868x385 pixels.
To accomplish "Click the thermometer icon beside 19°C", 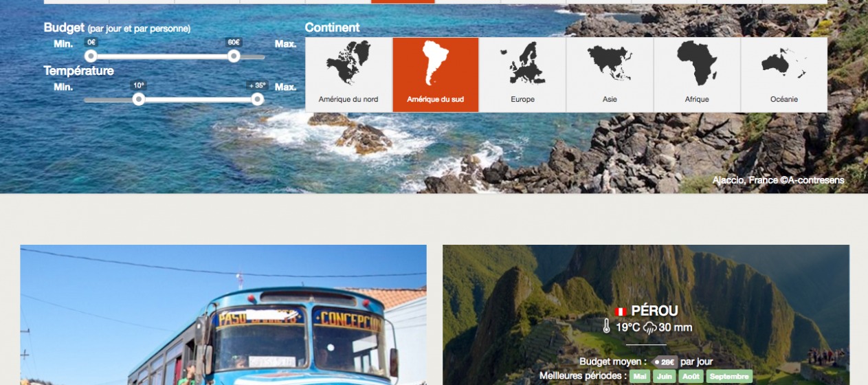I will (606, 327).
